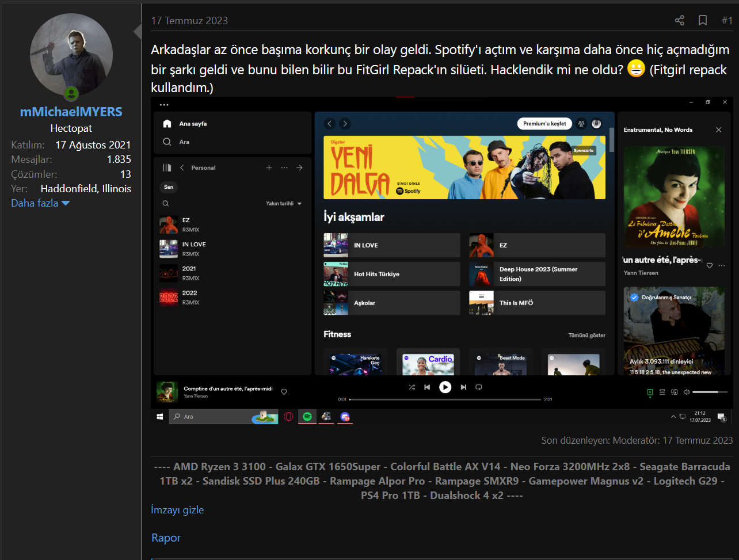739x560 pixels.
Task: Click the playback progress bar
Action: (x=445, y=399)
